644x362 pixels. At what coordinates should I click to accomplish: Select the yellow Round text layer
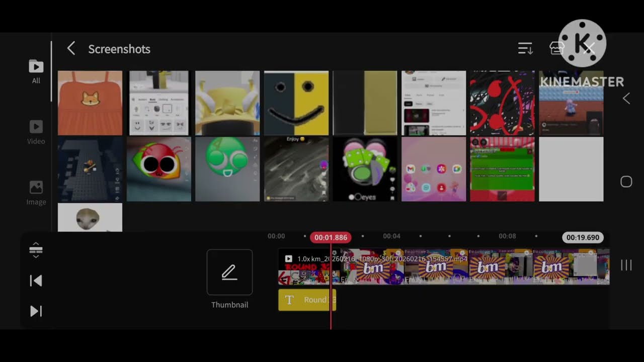pyautogui.click(x=307, y=300)
